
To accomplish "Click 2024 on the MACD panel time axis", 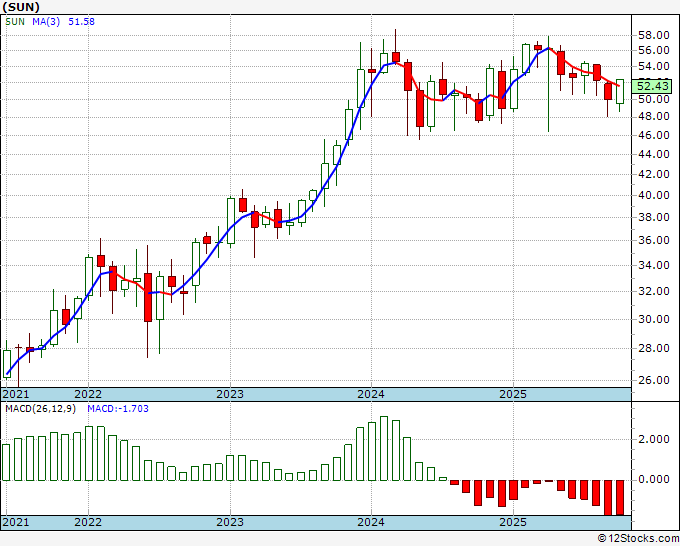I will (371, 522).
